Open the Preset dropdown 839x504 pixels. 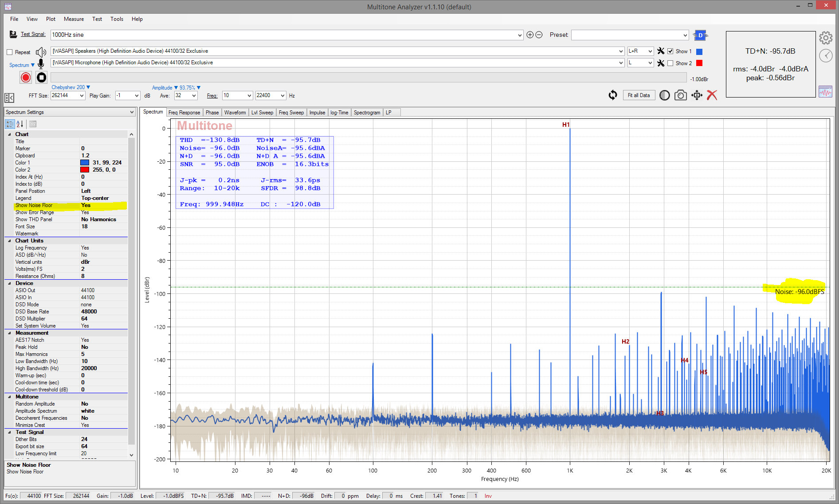pos(685,35)
